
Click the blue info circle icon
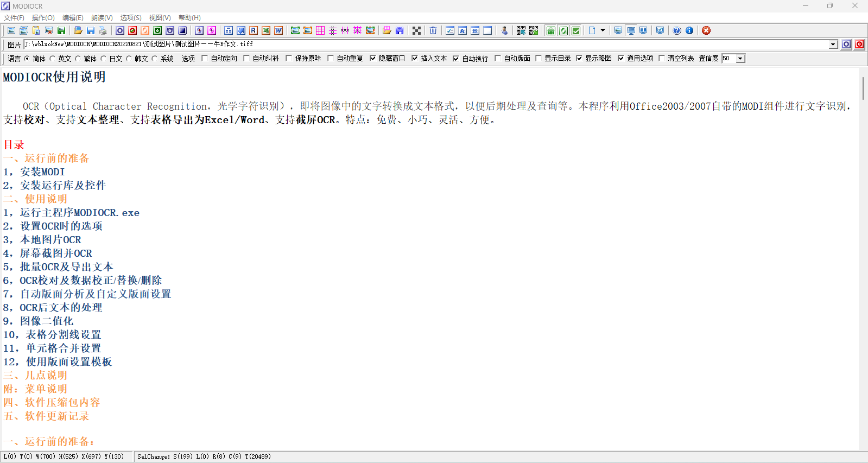689,30
